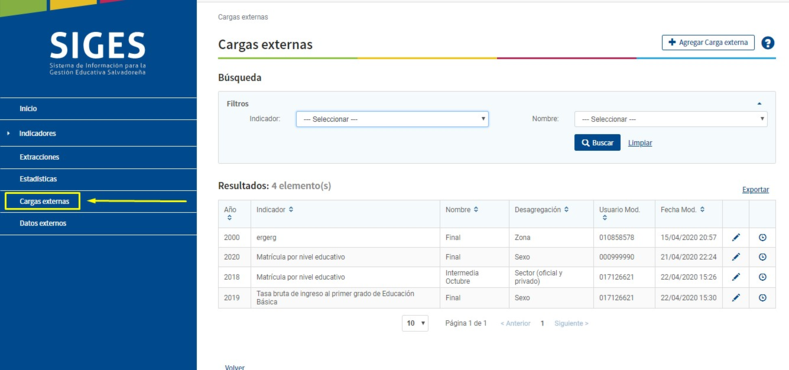Edit the 2019 Tasa bruta row pencil
Image resolution: width=789 pixels, height=370 pixels.
click(x=736, y=298)
